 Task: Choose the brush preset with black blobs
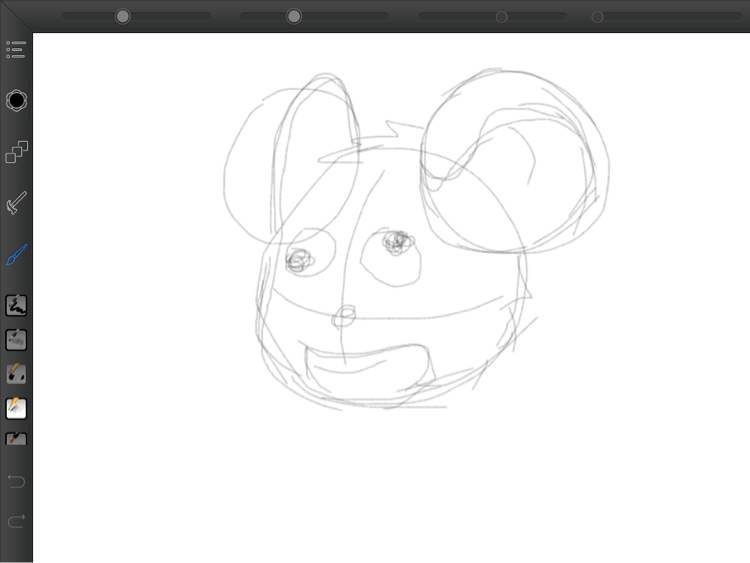(16, 374)
